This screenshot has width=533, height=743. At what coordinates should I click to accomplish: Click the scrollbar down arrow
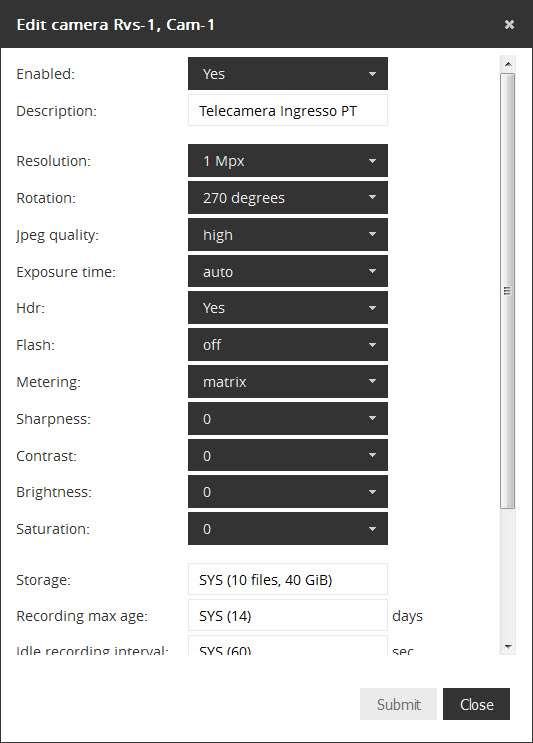coord(508,647)
